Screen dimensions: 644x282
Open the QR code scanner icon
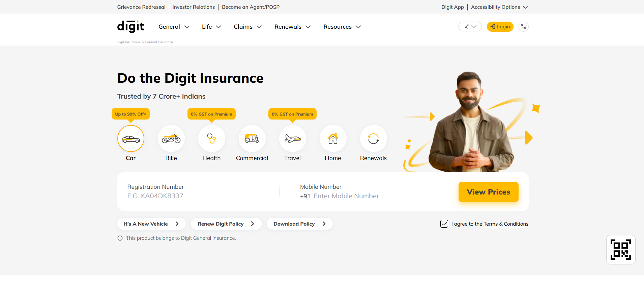pyautogui.click(x=621, y=250)
